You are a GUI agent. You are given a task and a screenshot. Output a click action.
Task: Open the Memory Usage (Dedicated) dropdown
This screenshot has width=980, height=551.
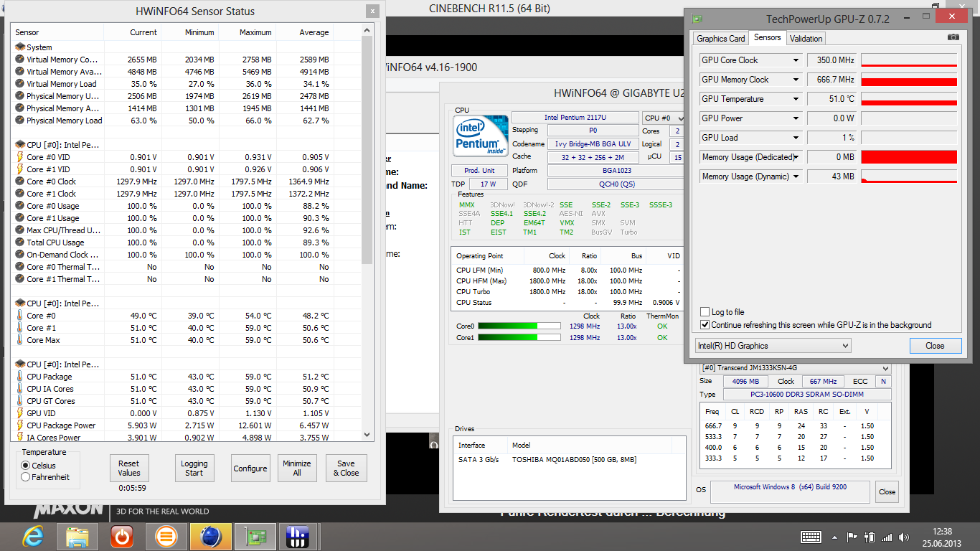[x=796, y=157]
